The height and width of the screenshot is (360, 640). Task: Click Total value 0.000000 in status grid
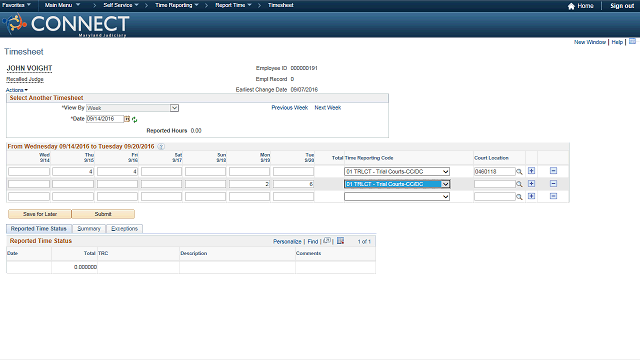[85, 267]
